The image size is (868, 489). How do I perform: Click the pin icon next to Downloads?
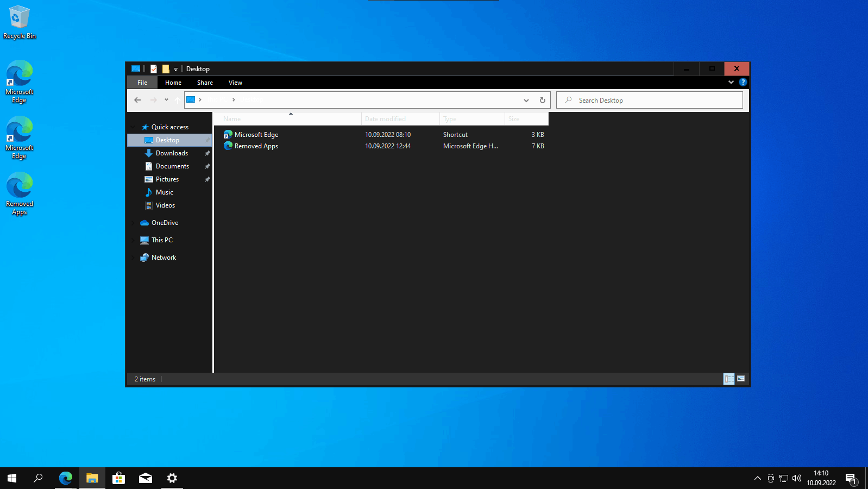point(207,153)
